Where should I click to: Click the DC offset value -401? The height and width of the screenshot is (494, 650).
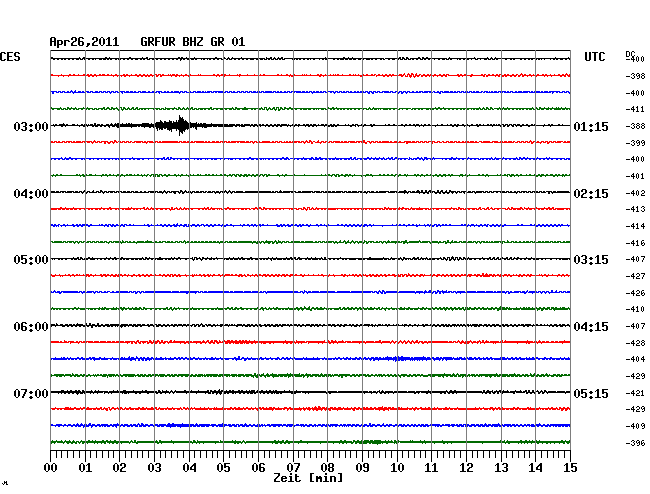tap(635, 177)
